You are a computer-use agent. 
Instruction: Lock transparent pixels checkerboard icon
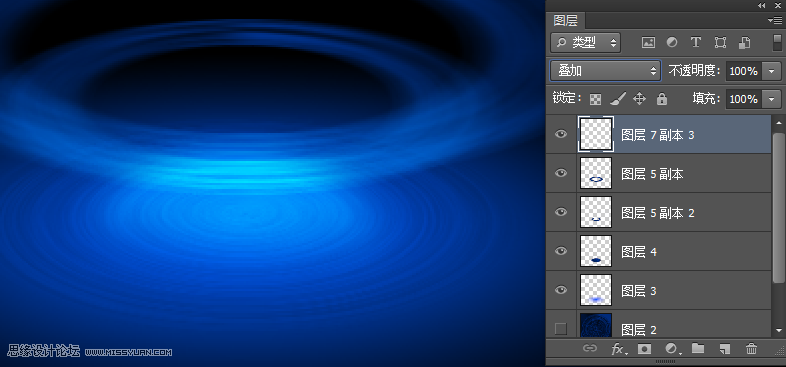click(595, 99)
